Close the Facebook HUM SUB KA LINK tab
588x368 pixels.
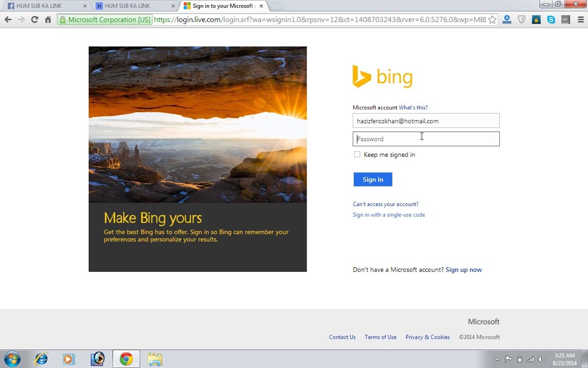[x=85, y=6]
